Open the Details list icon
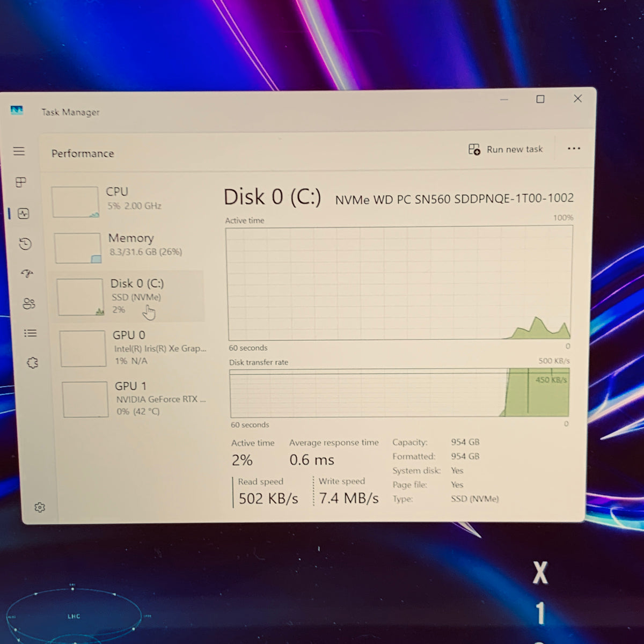 pyautogui.click(x=31, y=333)
